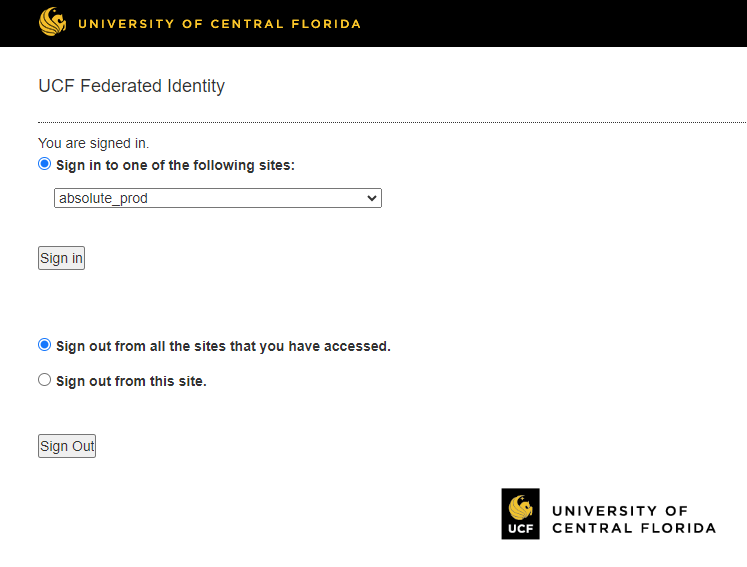Select the 'Sign in to one of the following sites' radio button
The width and height of the screenshot is (747, 567).
(x=44, y=164)
